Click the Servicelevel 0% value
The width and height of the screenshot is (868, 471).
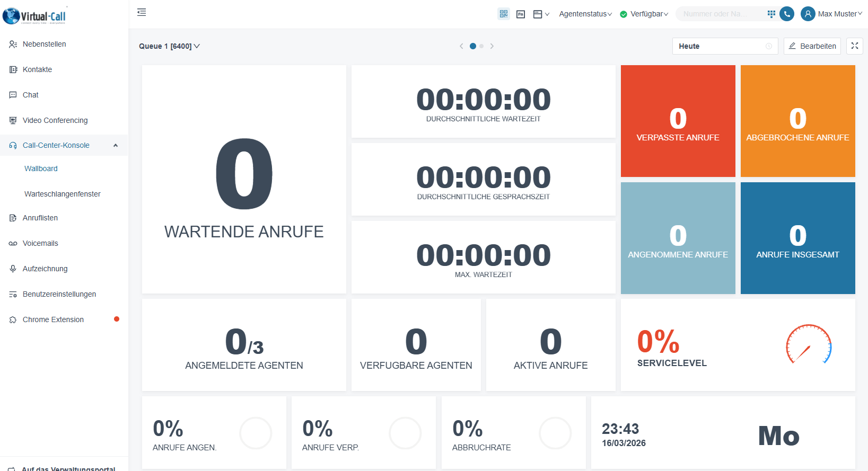click(658, 341)
